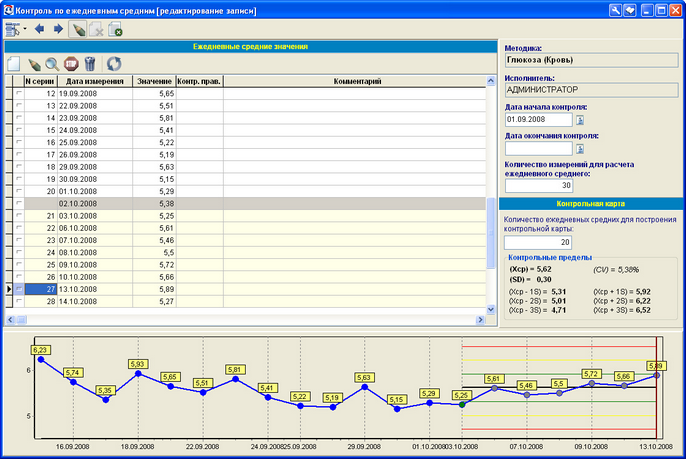Screen dimensions: 686x459
Task: Click the 'Исполнитель' field АДМИНИСТРАТОР
Action: click(592, 90)
